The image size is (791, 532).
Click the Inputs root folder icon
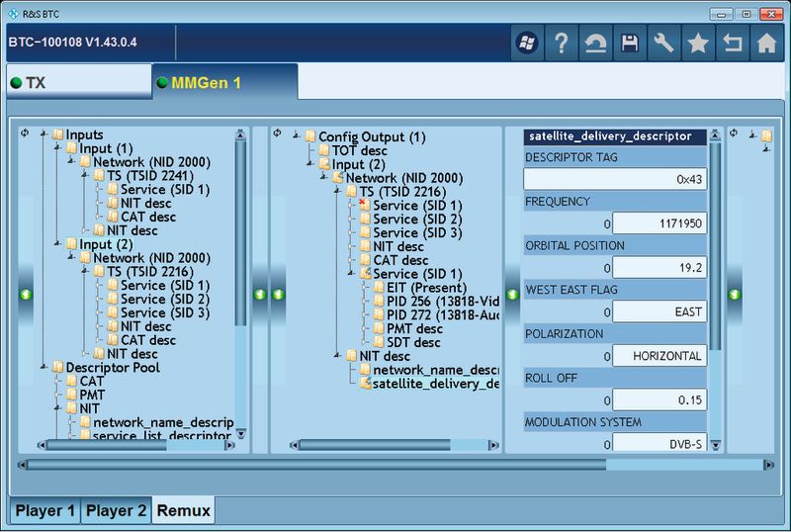click(58, 134)
